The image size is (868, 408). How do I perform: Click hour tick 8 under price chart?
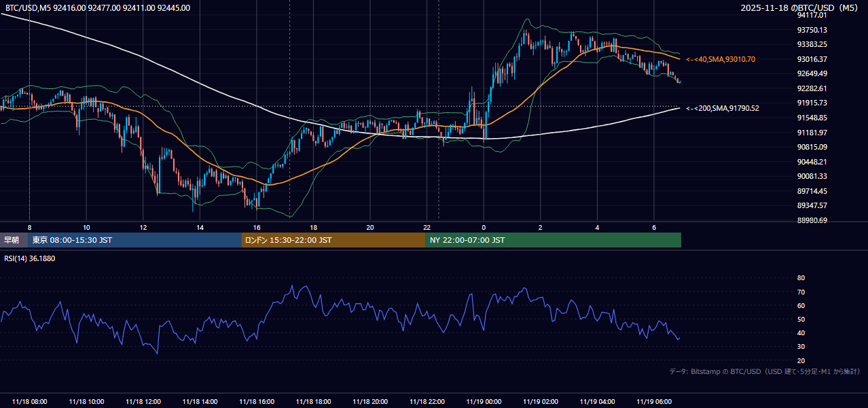[x=29, y=227]
